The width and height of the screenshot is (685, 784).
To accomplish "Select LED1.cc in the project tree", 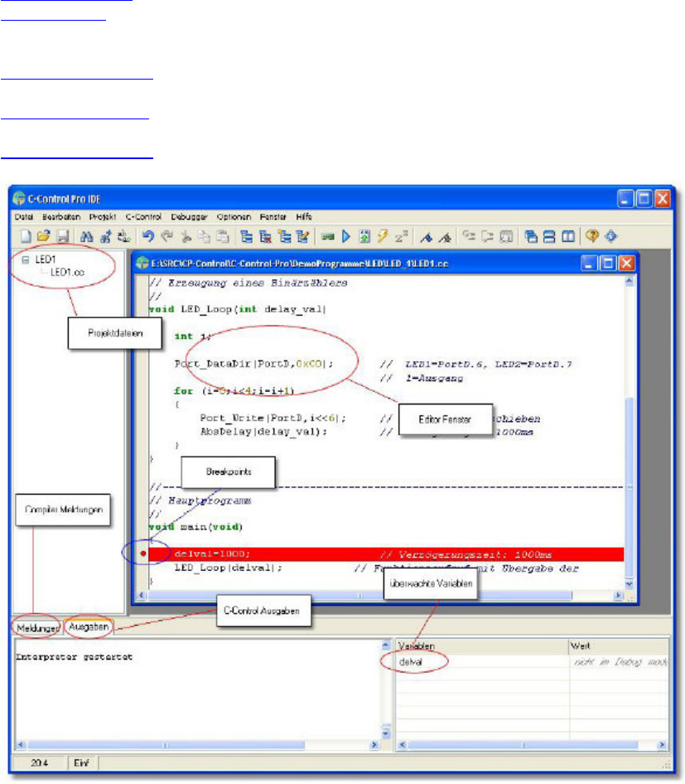I will point(67,273).
